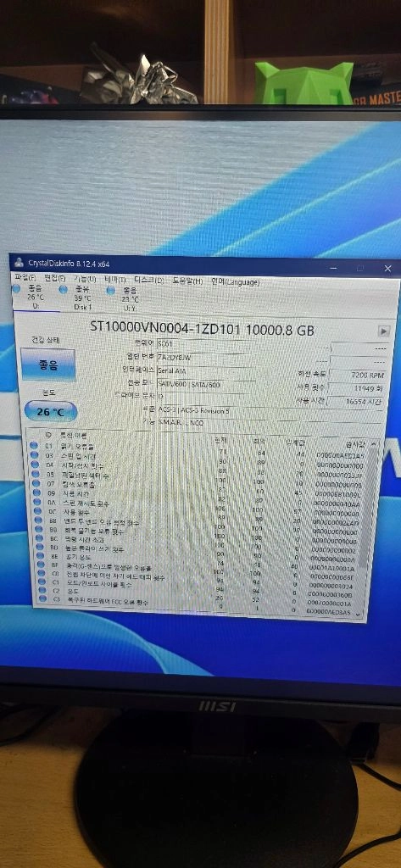Click the power on count value 11949
This screenshot has width=401, height=868.
[358, 387]
